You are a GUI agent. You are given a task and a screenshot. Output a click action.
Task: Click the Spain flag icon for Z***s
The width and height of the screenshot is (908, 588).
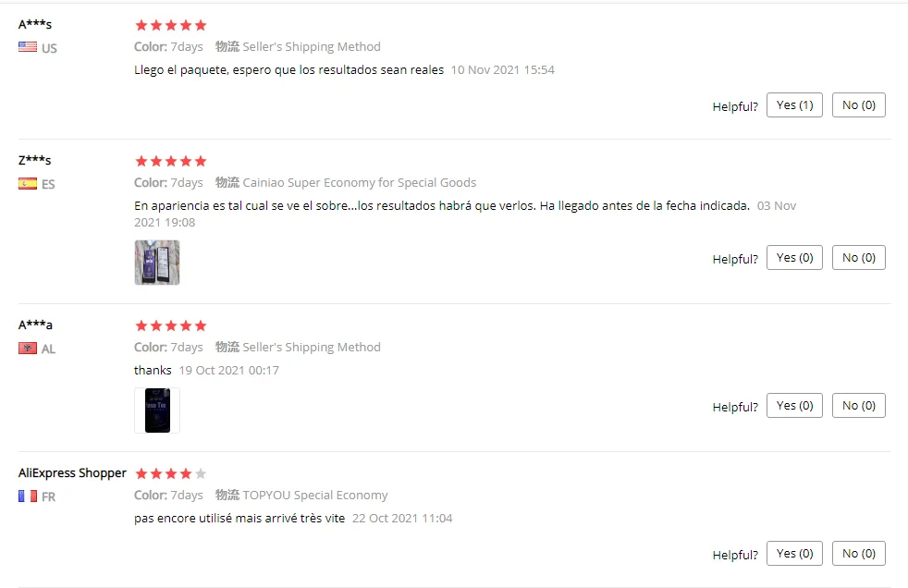pos(27,183)
